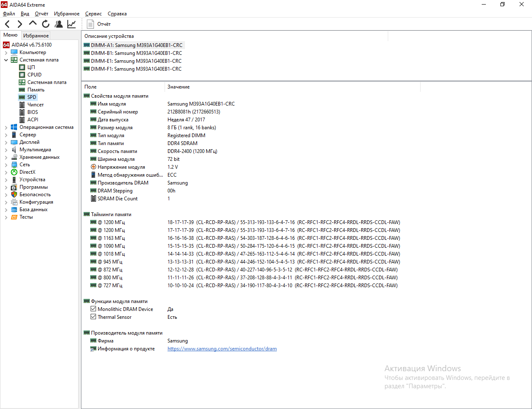Image resolution: width=532 pixels, height=409 pixels.
Task: Open the samsung.com semiconductor dram link
Action: point(222,349)
